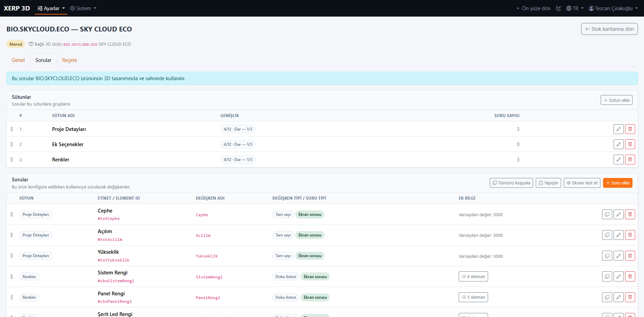Edit the Yükseklik question
The width and height of the screenshot is (644, 317).
pos(618,256)
